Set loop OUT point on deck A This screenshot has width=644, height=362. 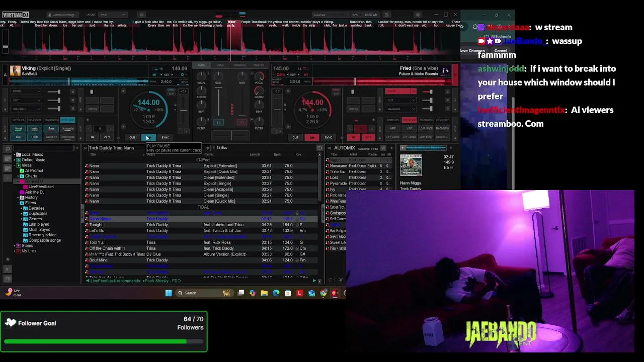[x=107, y=137]
